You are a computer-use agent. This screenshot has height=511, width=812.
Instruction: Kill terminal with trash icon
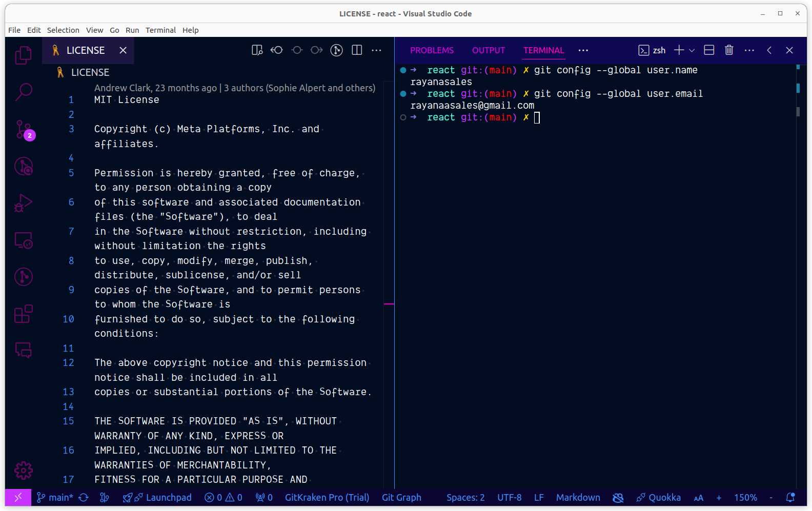(x=729, y=50)
